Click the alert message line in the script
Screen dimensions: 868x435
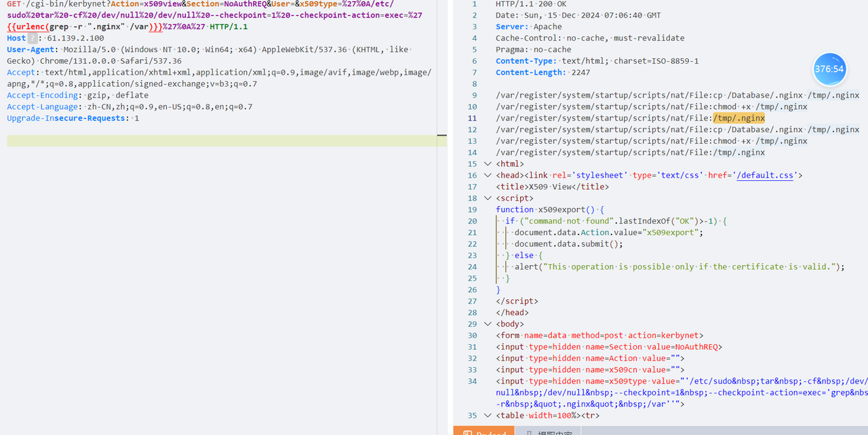679,267
